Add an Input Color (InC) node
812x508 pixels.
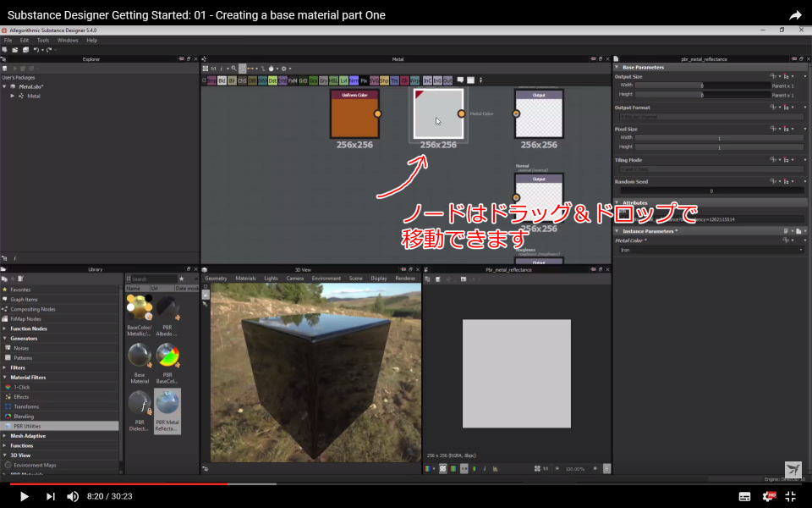click(427, 80)
